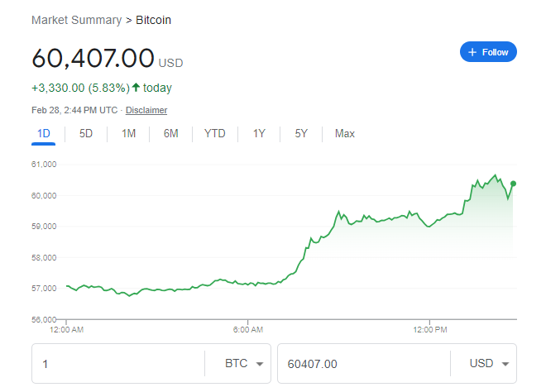Select the 1D time range tab

coord(44,133)
